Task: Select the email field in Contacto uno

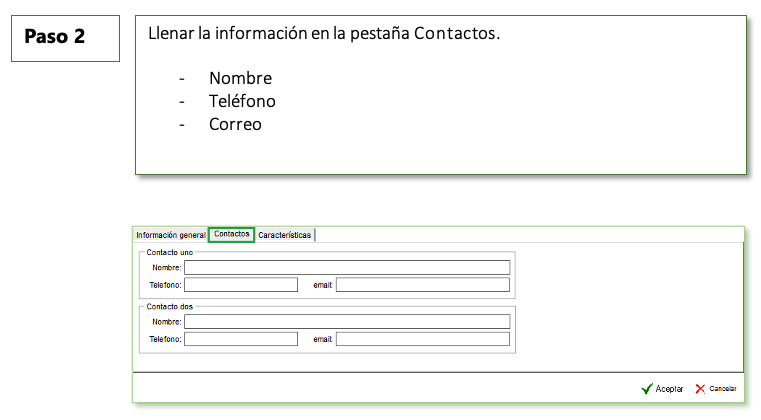Action: 422,285
